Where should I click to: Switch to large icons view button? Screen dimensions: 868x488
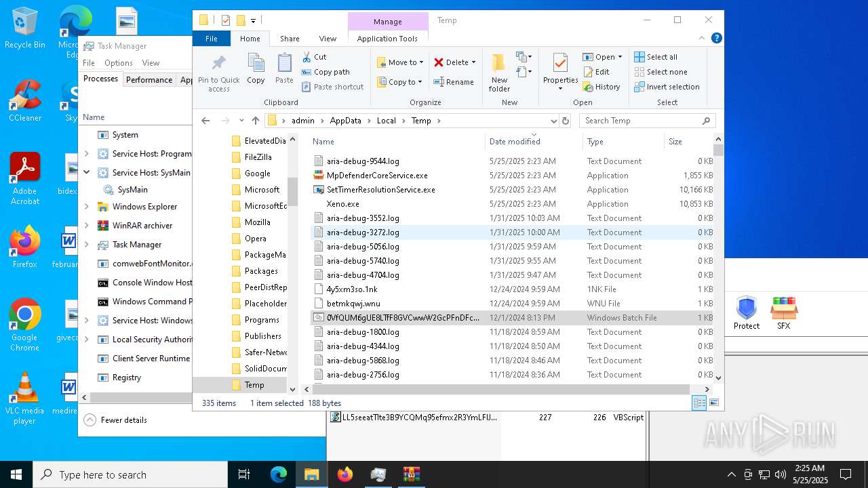tap(713, 403)
